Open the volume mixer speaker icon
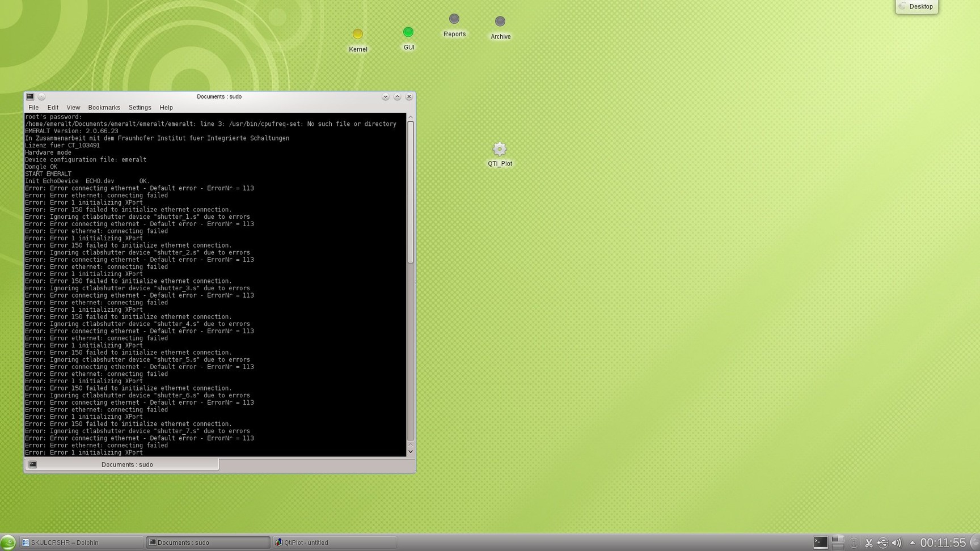 pos(897,543)
